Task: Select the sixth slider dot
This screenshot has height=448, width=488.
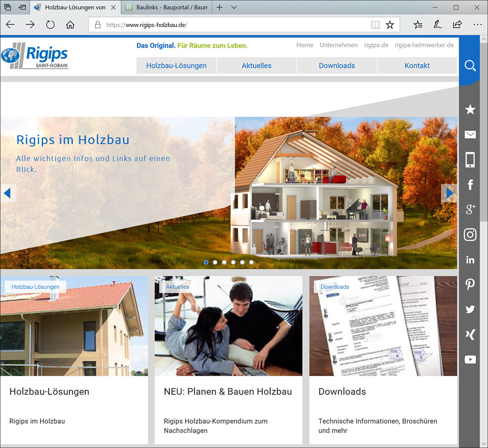Action: click(x=251, y=262)
